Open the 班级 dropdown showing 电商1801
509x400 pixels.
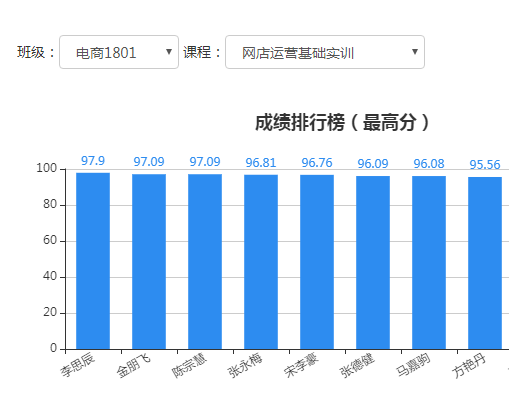tap(119, 52)
